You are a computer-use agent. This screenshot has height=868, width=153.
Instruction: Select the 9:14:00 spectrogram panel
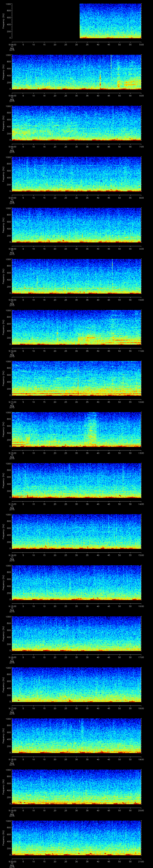coord(76,531)
